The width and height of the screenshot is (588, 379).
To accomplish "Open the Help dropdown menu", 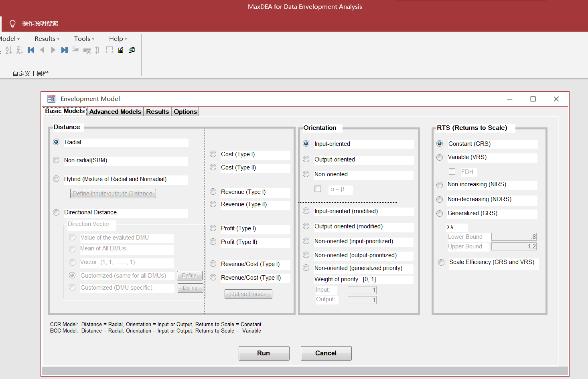I will pyautogui.click(x=118, y=39).
